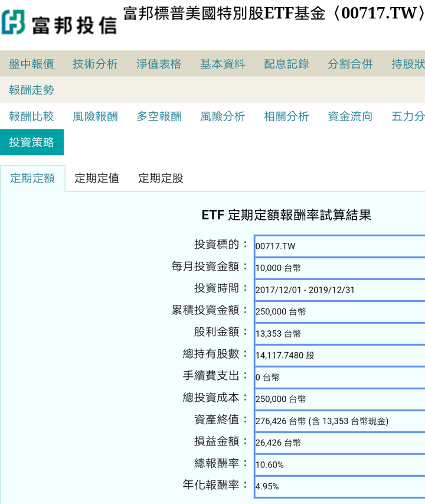425x504 pixels.
Task: Switch to the 定期定值 tab
Action: pyautogui.click(x=97, y=178)
